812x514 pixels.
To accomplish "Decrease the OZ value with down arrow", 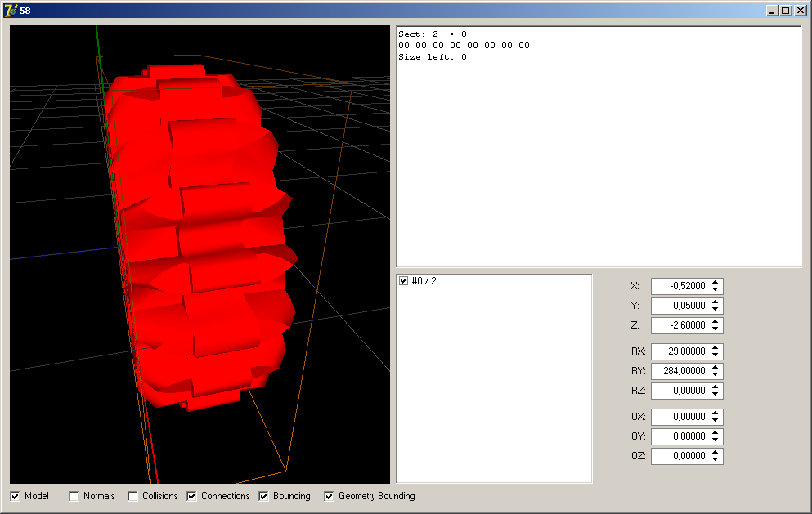I will (716, 459).
